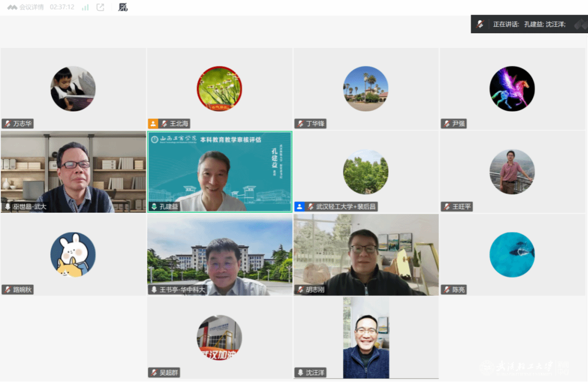Image resolution: width=588 pixels, height=382 pixels.
Task: Click the orange host badge beside 王北海
Action: (x=153, y=124)
